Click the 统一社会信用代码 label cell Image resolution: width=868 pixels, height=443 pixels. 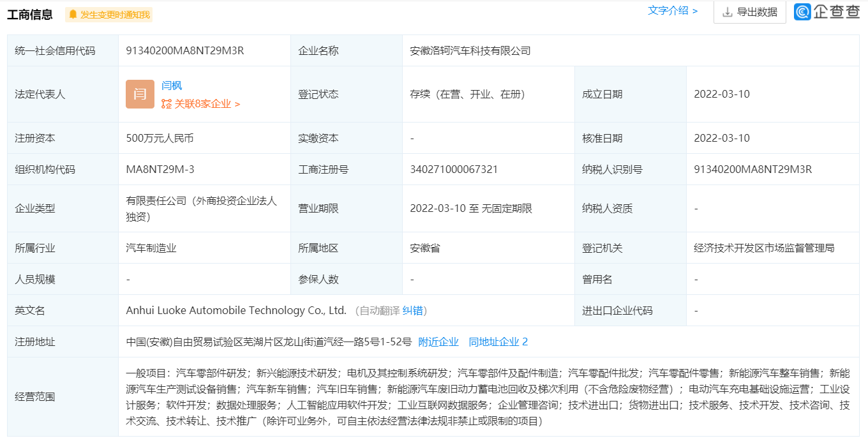[x=63, y=50]
